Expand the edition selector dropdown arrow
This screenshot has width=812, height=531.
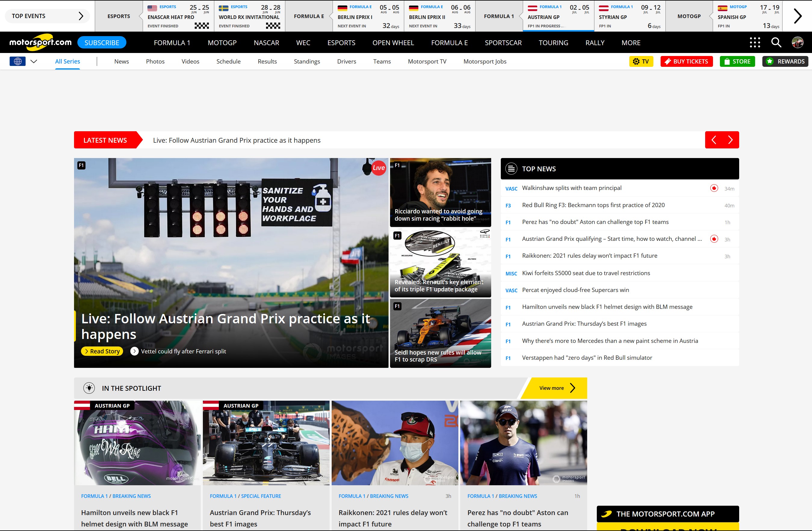pos(34,61)
